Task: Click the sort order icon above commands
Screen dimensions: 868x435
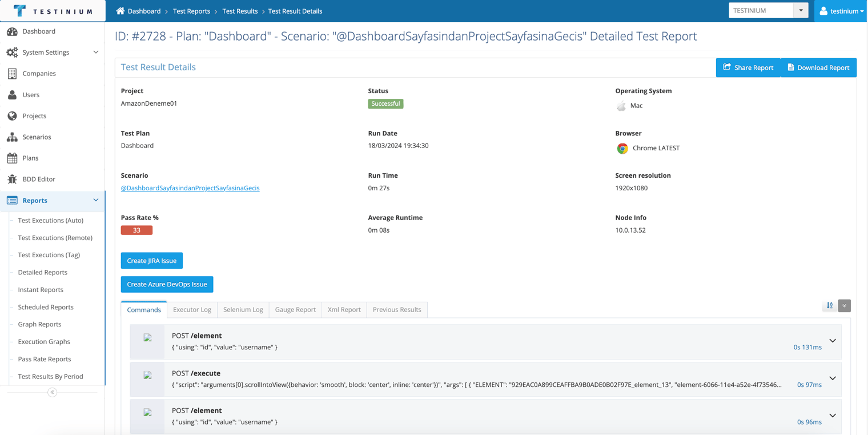Action: click(830, 306)
